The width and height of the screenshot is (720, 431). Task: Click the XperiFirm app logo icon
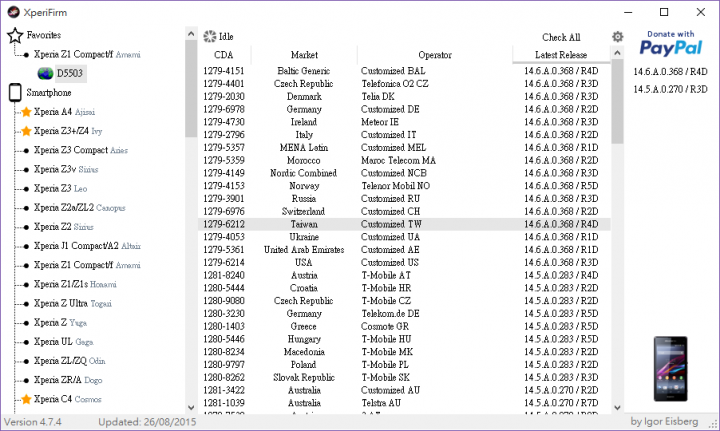coord(13,12)
